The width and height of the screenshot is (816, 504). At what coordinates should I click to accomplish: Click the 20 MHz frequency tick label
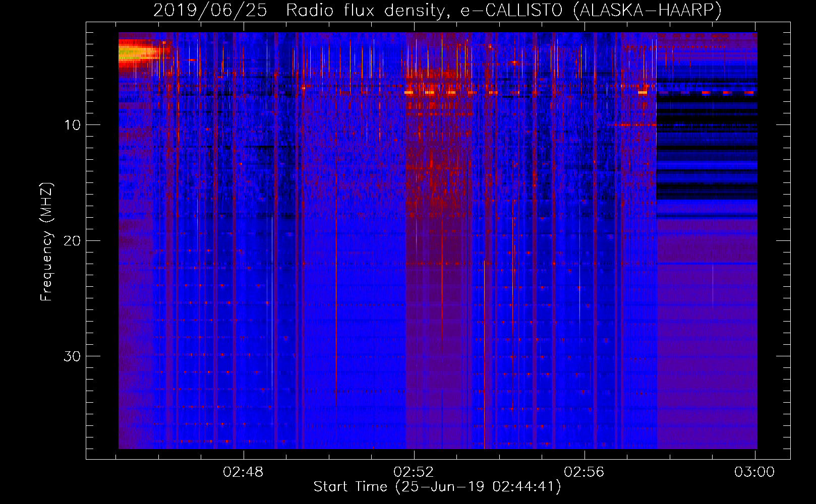tap(73, 240)
